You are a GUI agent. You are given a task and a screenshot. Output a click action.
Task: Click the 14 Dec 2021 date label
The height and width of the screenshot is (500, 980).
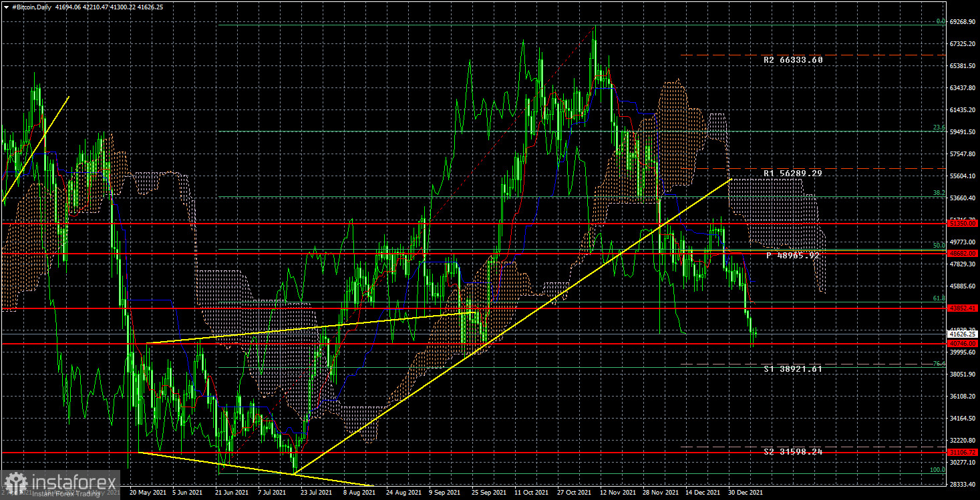(703, 492)
